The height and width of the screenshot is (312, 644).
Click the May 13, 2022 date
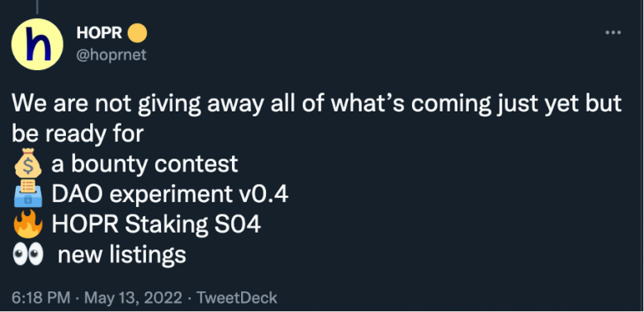pos(133,298)
